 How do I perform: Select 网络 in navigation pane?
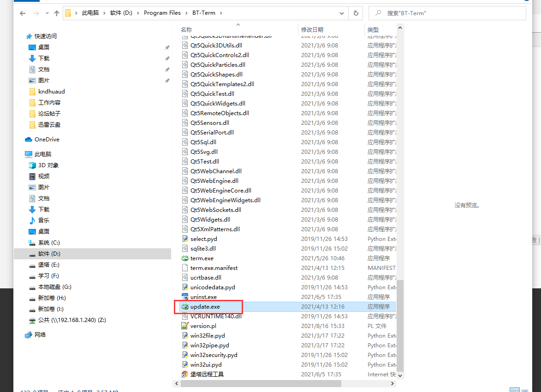pyautogui.click(x=40, y=334)
